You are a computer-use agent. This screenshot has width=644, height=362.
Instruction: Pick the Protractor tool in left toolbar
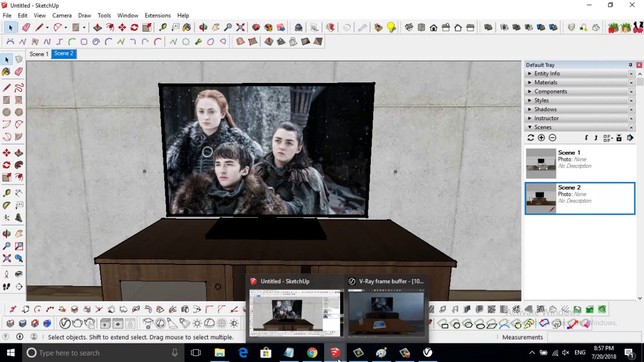(x=7, y=205)
